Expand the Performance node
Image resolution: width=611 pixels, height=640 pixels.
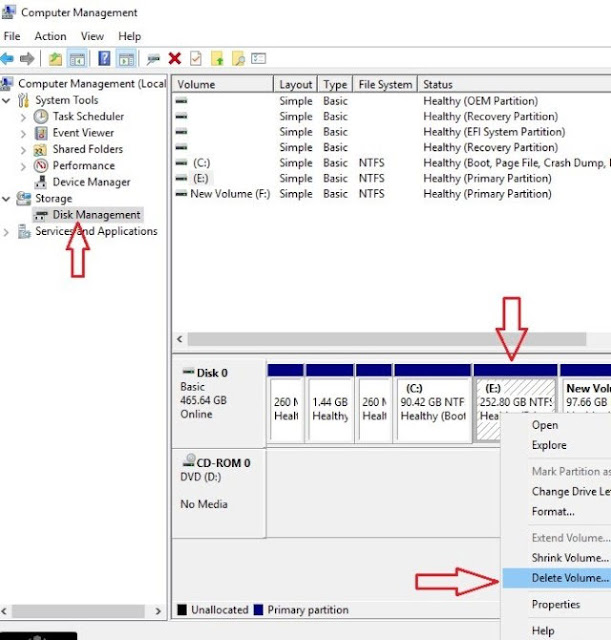click(23, 167)
